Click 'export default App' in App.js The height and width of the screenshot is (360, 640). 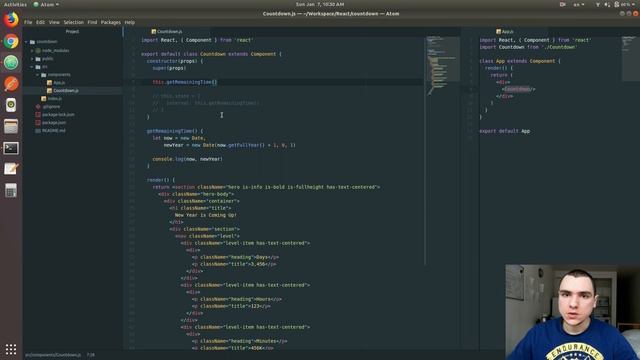pos(504,131)
